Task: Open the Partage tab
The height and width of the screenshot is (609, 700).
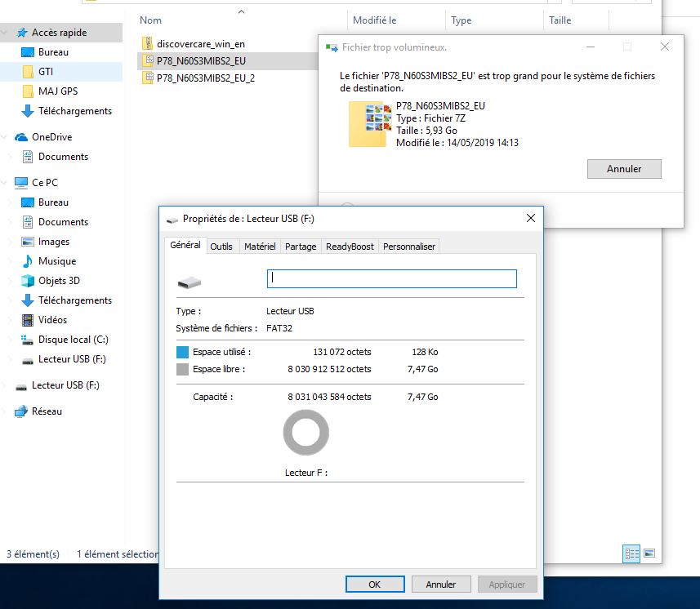Action: click(301, 247)
